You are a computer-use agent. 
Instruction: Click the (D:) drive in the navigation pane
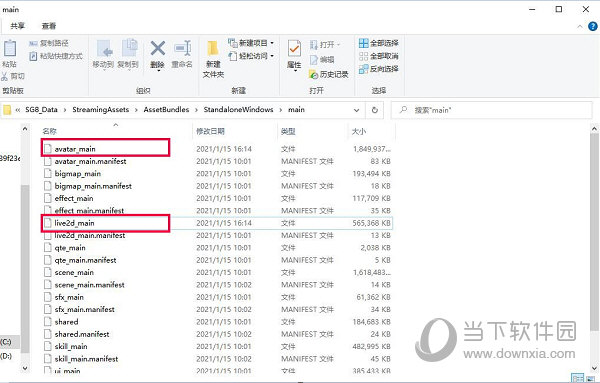pyautogui.click(x=5, y=356)
